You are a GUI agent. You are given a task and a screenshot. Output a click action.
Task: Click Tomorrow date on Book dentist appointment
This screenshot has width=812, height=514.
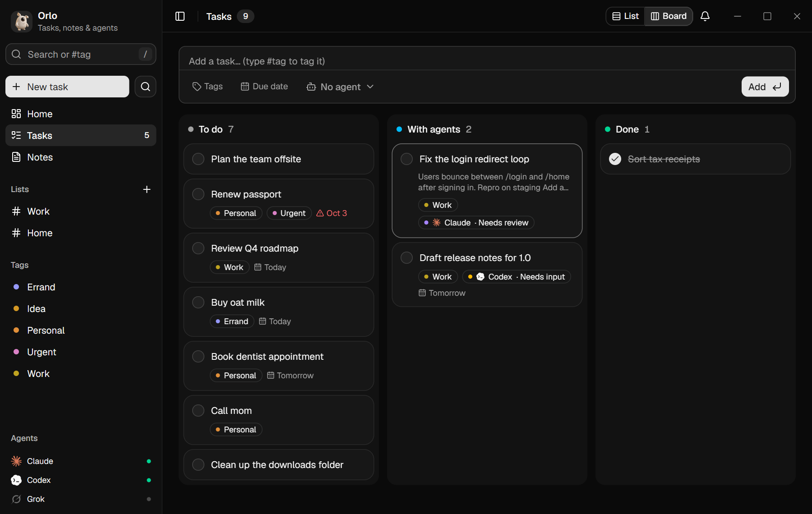click(291, 376)
